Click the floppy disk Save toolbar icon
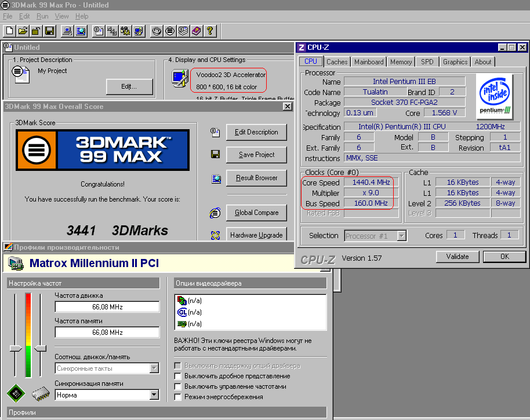The height and width of the screenshot is (420, 530). pyautogui.click(x=49, y=31)
